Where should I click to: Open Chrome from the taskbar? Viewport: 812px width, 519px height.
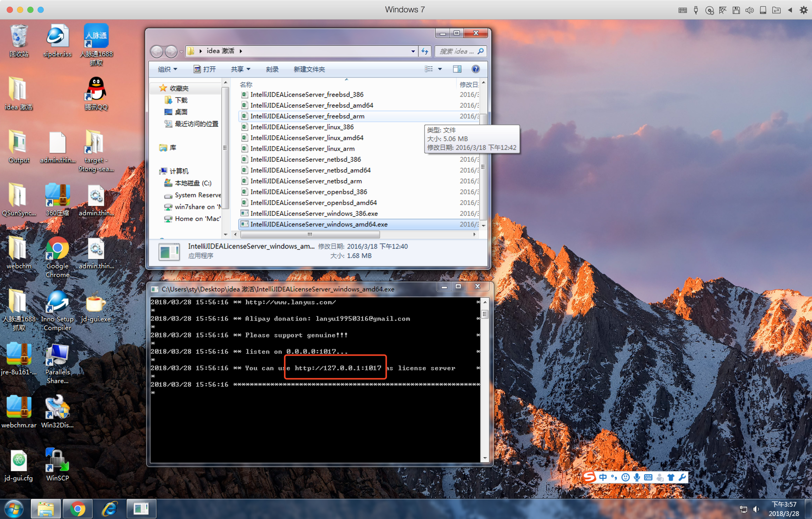[77, 509]
